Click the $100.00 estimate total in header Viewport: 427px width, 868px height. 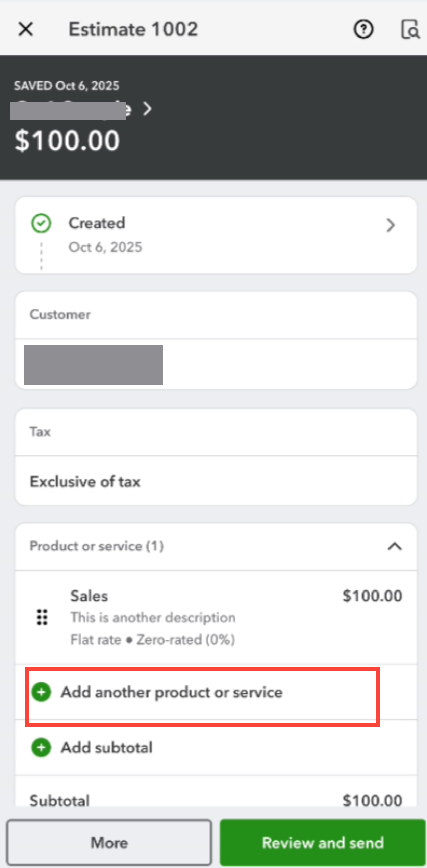(67, 141)
